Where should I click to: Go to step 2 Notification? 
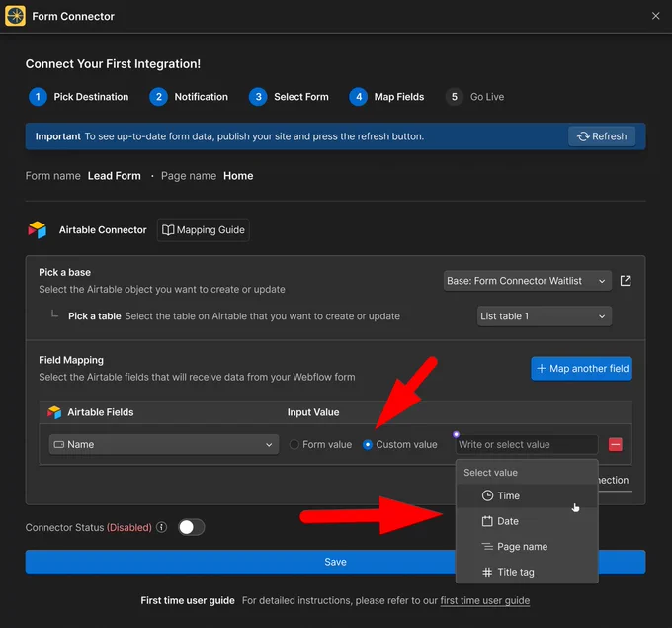pyautogui.click(x=189, y=97)
